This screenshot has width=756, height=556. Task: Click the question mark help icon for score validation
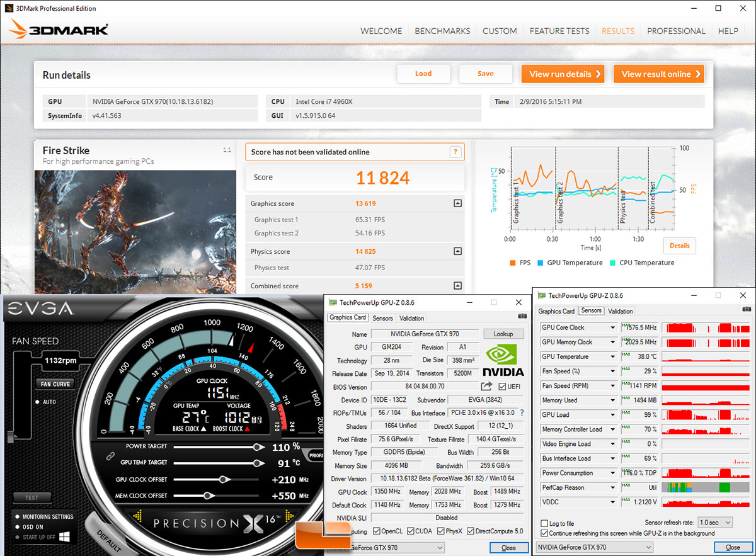(x=455, y=152)
